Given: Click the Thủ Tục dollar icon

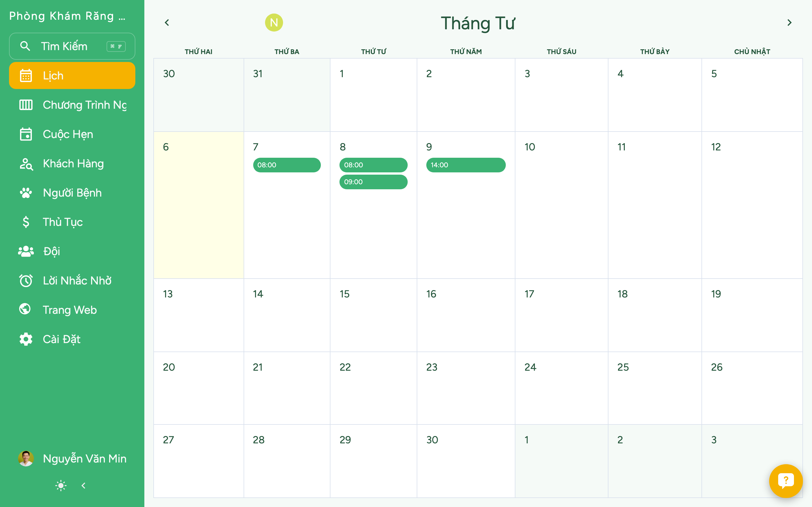Looking at the screenshot, I should (x=26, y=222).
